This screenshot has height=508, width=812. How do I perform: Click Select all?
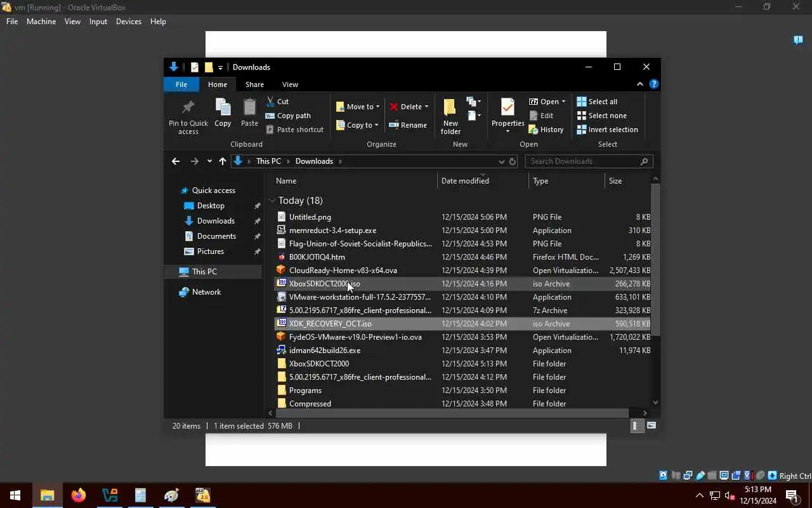point(596,102)
